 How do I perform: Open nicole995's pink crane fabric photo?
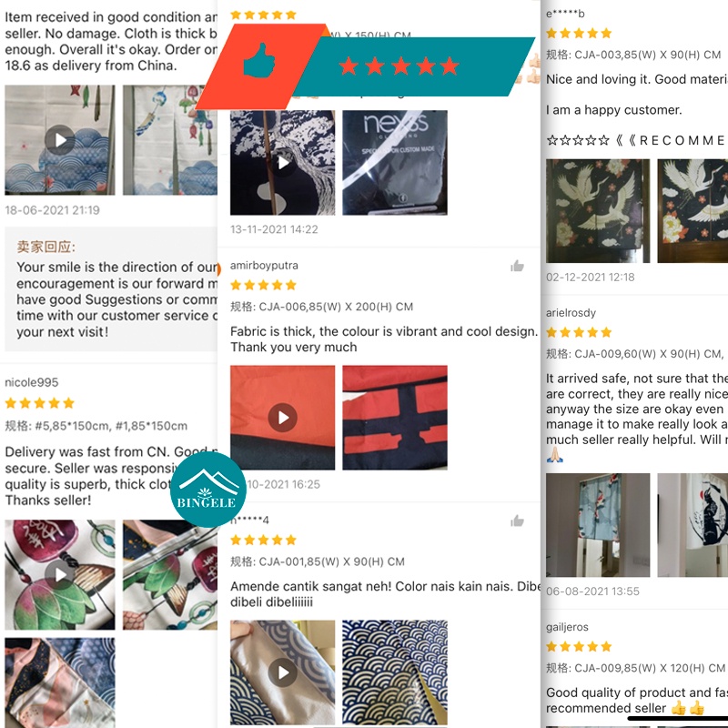tap(60, 682)
